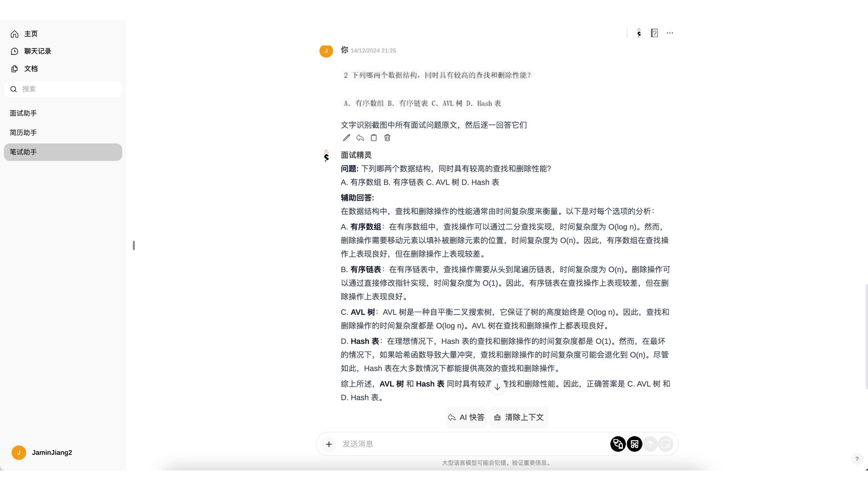Click the pencil edit message icon
This screenshot has width=868, height=488.
[346, 138]
